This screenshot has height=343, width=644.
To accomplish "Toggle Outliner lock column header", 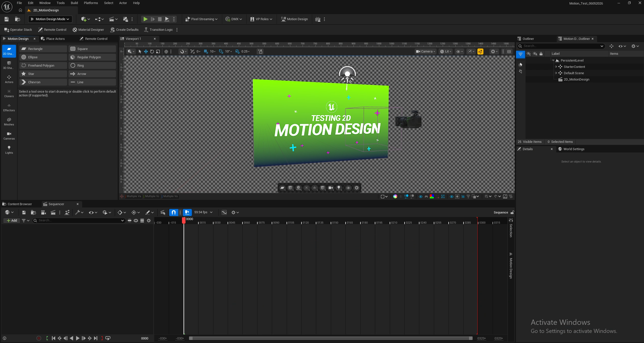I will click(x=541, y=54).
